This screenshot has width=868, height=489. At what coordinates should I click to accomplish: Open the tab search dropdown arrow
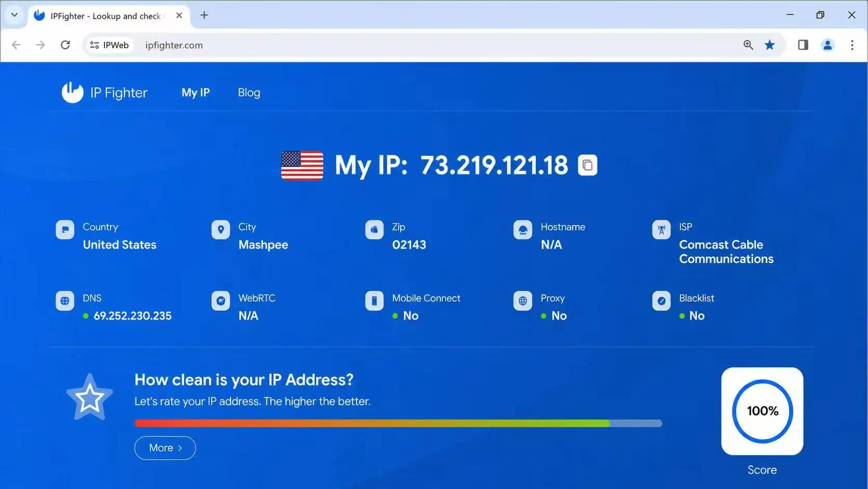pyautogui.click(x=15, y=15)
